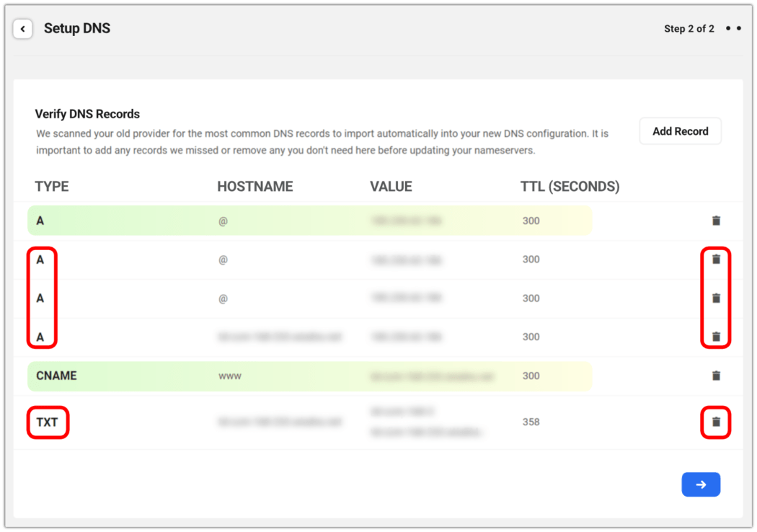The image size is (757, 532).
Task: Go back using the back arrow button
Action: 22,28
